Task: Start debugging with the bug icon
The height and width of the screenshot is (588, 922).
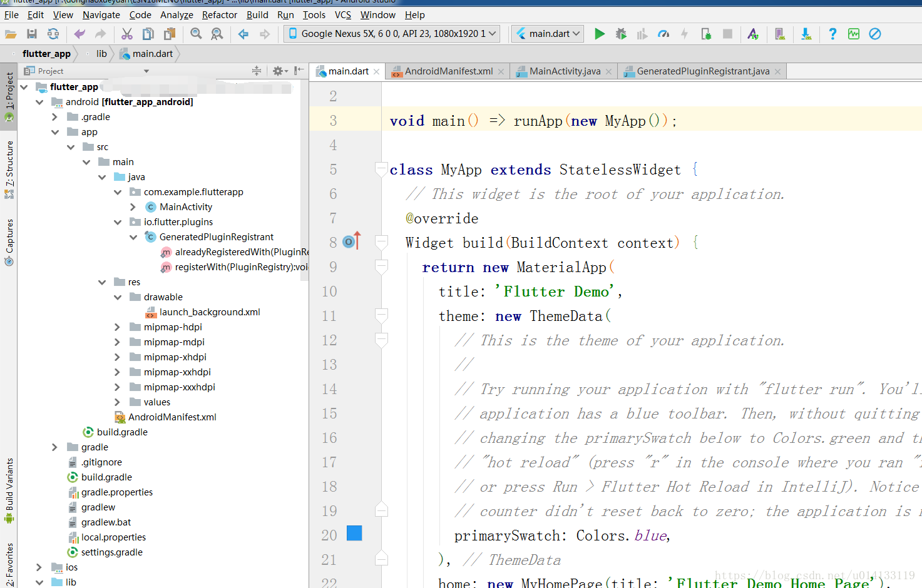Action: click(x=621, y=34)
